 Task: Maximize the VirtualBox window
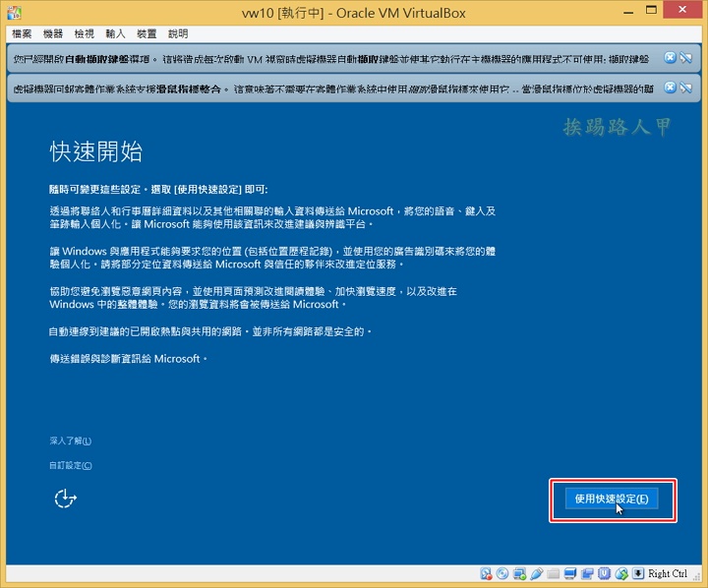point(651,10)
